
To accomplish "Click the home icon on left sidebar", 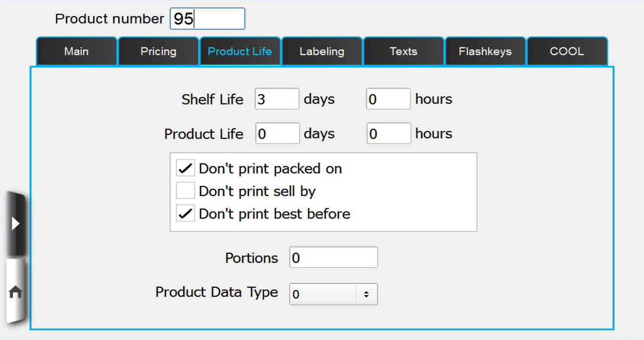I will click(15, 292).
